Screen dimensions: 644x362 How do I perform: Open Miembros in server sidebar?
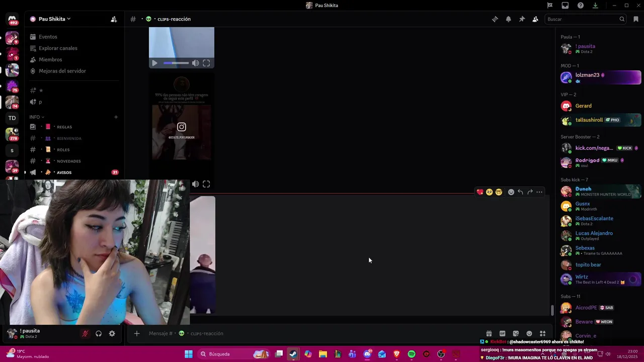click(74, 59)
